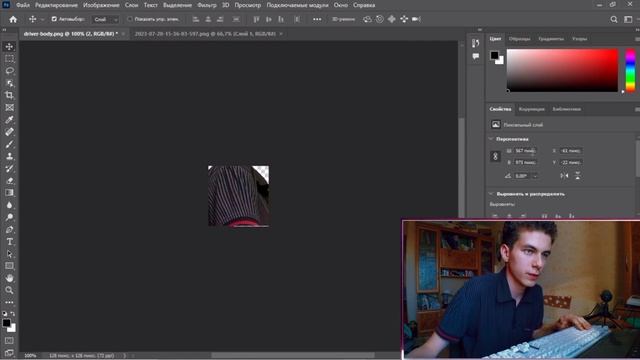Select the Eraser tool
This screenshot has height=360, width=640.
point(9,181)
